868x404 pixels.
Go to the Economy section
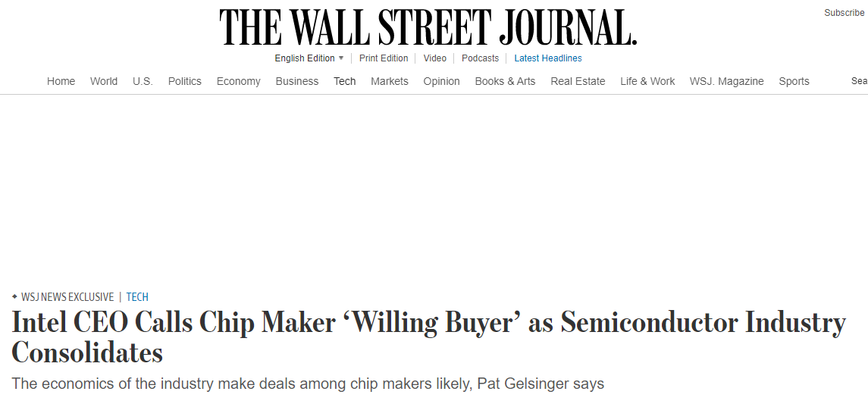point(238,81)
